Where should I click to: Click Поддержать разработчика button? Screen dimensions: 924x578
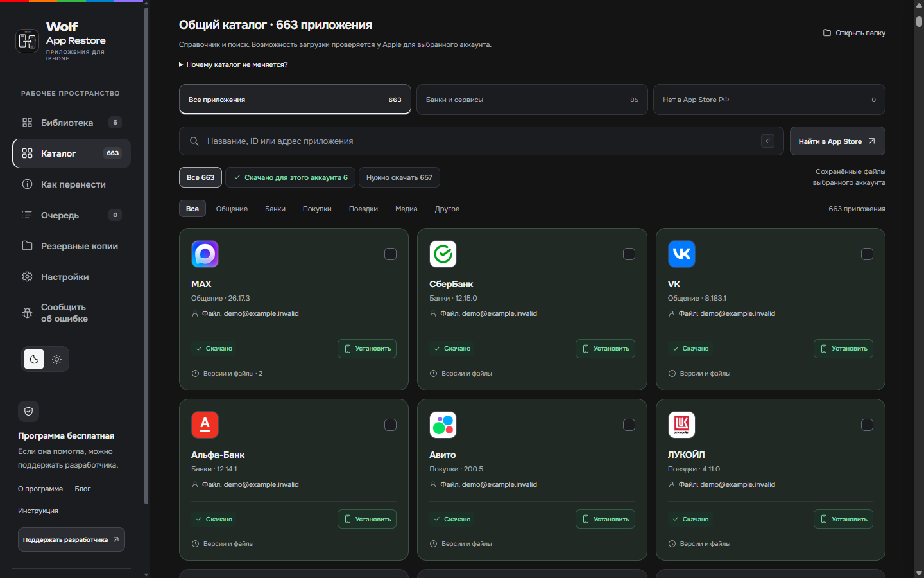[71, 539]
